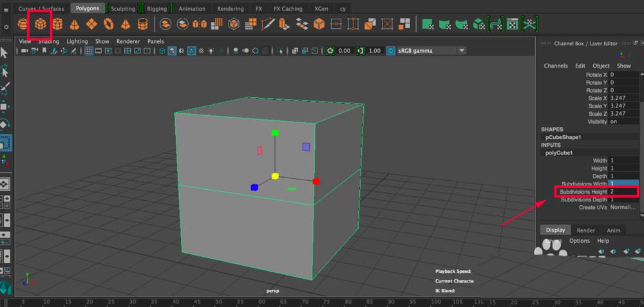
Task: Open the sRGB gamma dropdown arrow
Action: click(x=462, y=51)
